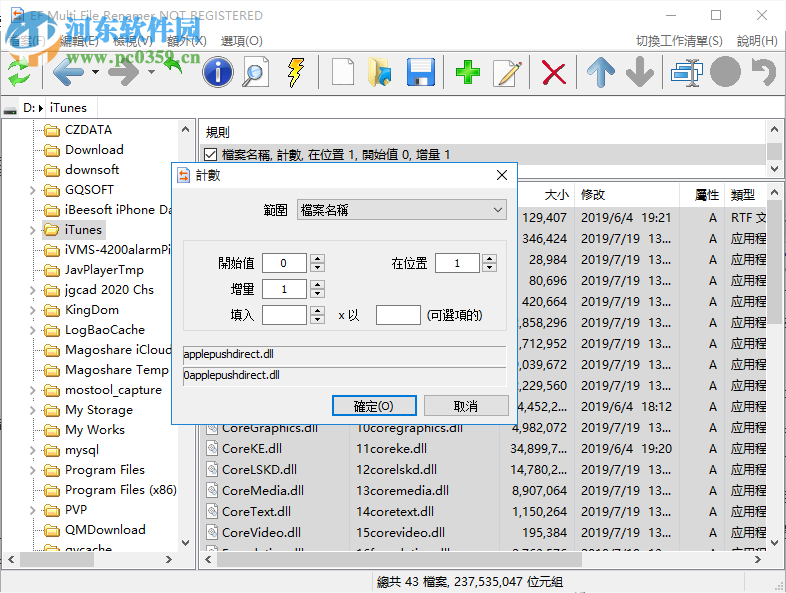Click the file list horizontal scrollbar thumb
This screenshot has width=786, height=593.
400,559
